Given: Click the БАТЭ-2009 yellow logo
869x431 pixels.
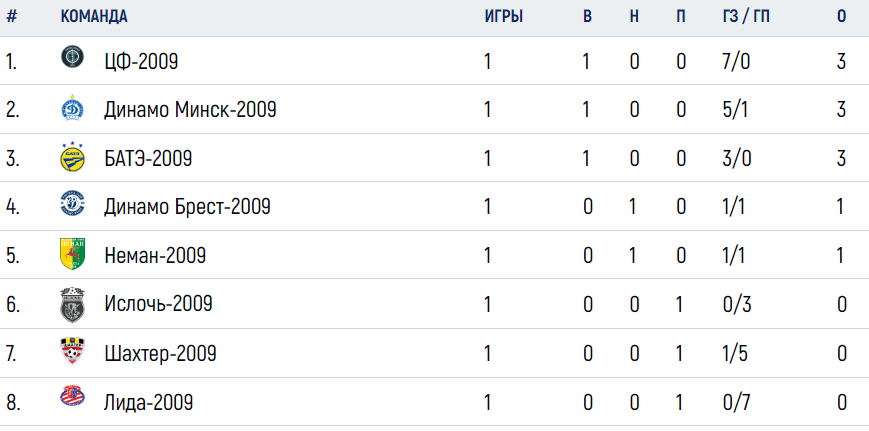Looking at the screenshot, I should pos(72,157).
